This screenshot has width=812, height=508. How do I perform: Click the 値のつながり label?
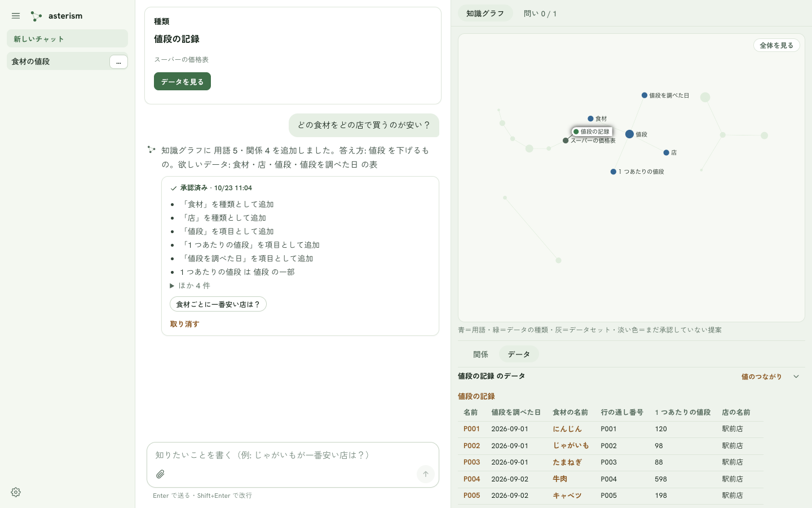[761, 376]
